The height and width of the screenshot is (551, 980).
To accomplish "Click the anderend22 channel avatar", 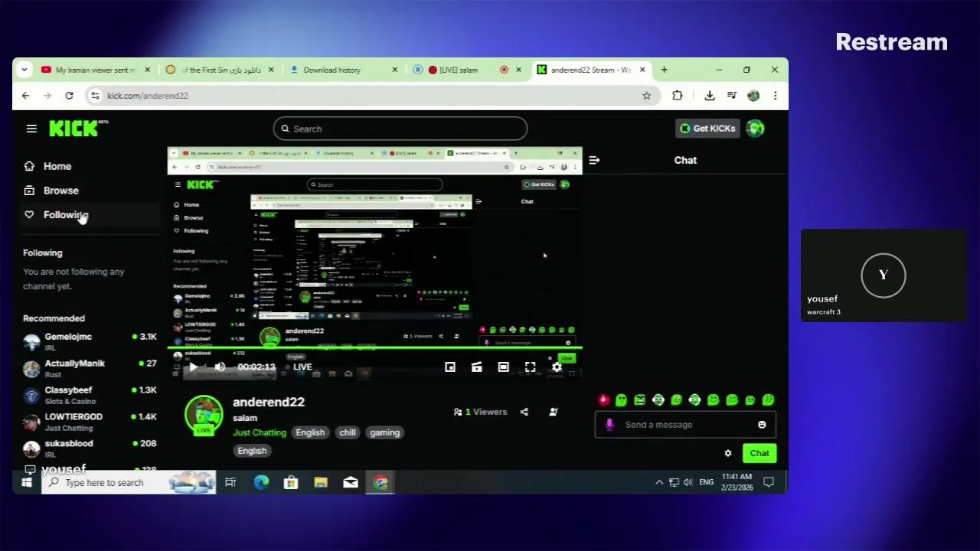I will pyautogui.click(x=204, y=414).
